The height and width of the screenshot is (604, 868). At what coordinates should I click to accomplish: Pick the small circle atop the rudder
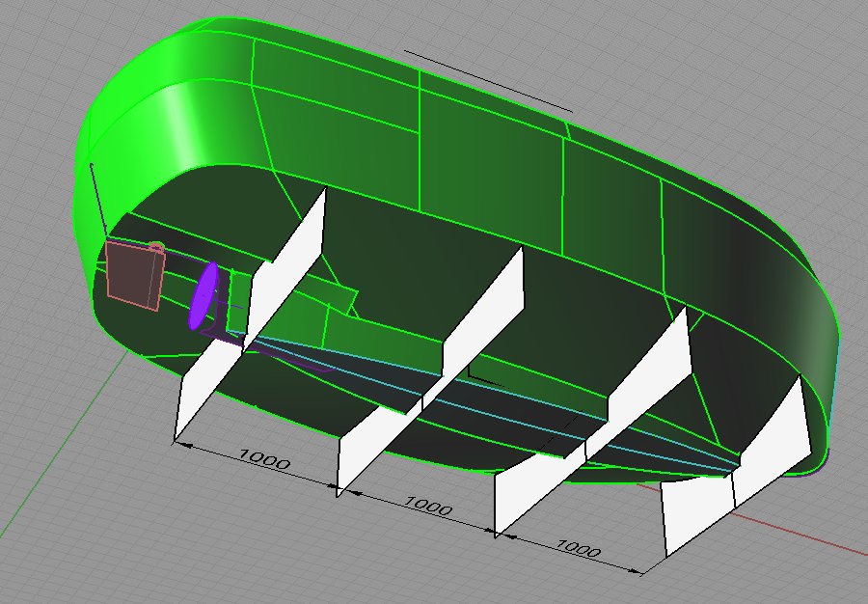click(x=156, y=247)
